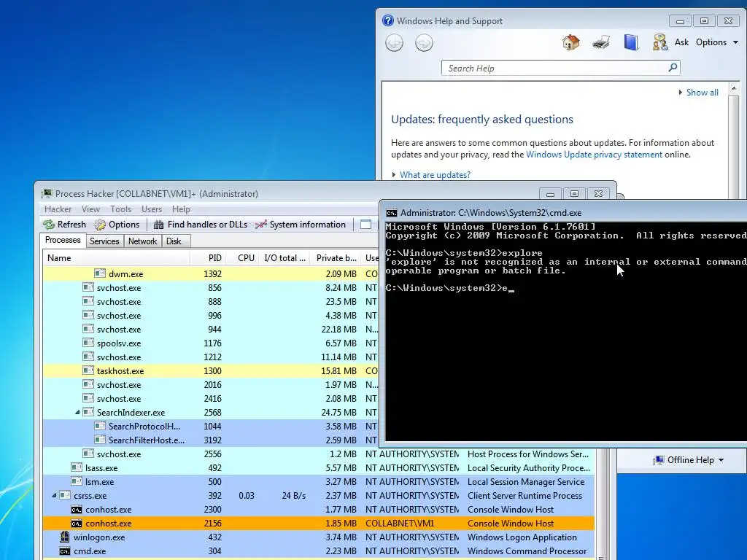747x560 pixels.
Task: Go forward in Windows Help and Support
Action: (x=424, y=43)
